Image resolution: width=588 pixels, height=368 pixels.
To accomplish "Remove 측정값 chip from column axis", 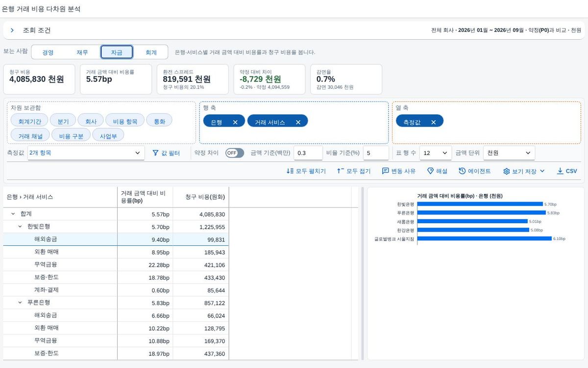I will pyautogui.click(x=433, y=122).
